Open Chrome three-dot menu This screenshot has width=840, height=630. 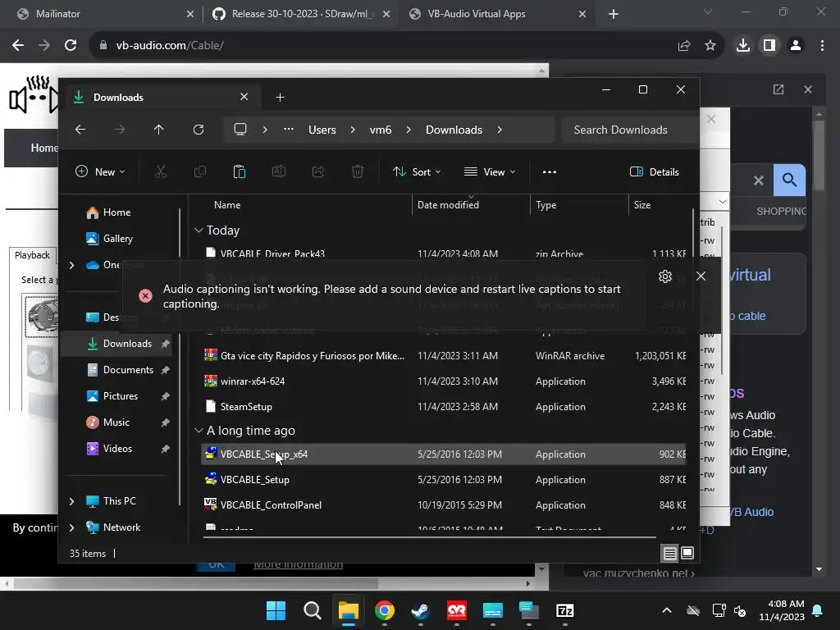822,46
